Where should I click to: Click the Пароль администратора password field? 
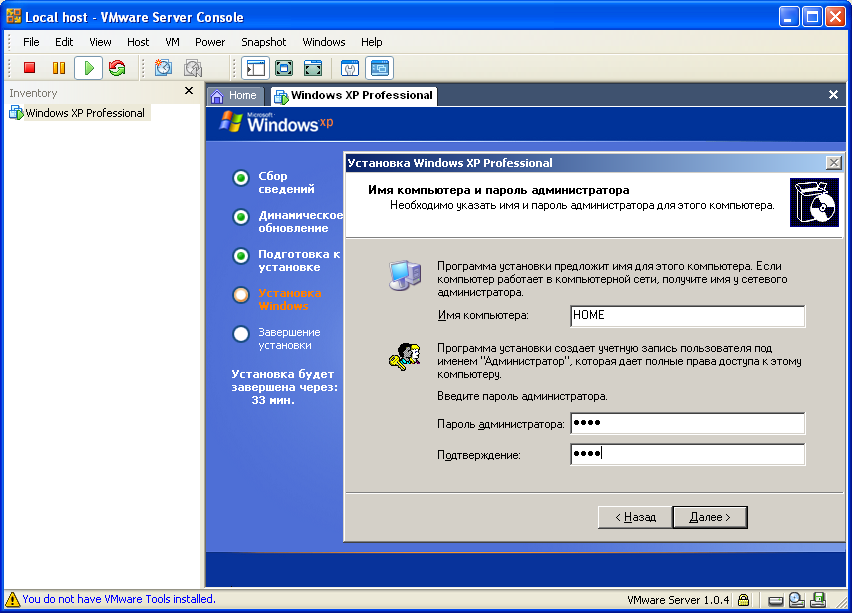click(687, 423)
